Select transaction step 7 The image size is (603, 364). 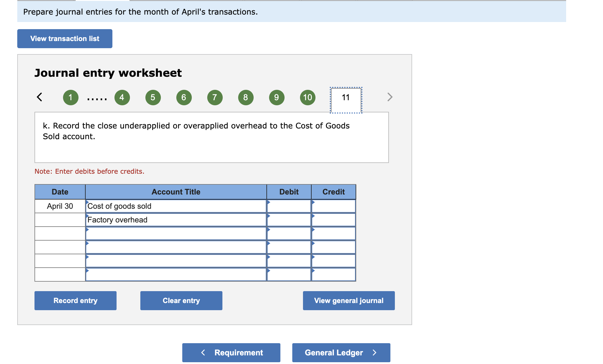(214, 97)
